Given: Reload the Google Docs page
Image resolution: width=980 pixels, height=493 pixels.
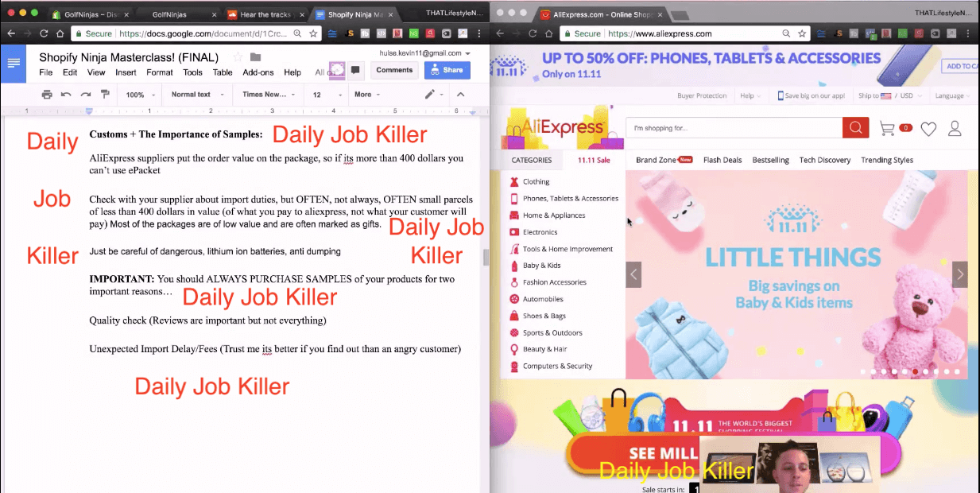Looking at the screenshot, I should click(44, 33).
